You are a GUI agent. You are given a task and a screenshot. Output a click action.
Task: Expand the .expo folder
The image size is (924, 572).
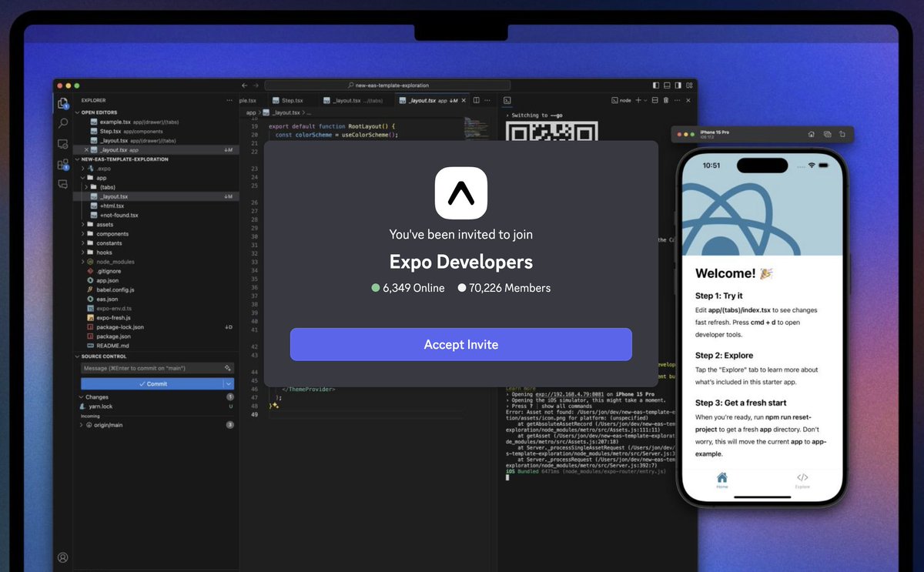pyautogui.click(x=83, y=168)
